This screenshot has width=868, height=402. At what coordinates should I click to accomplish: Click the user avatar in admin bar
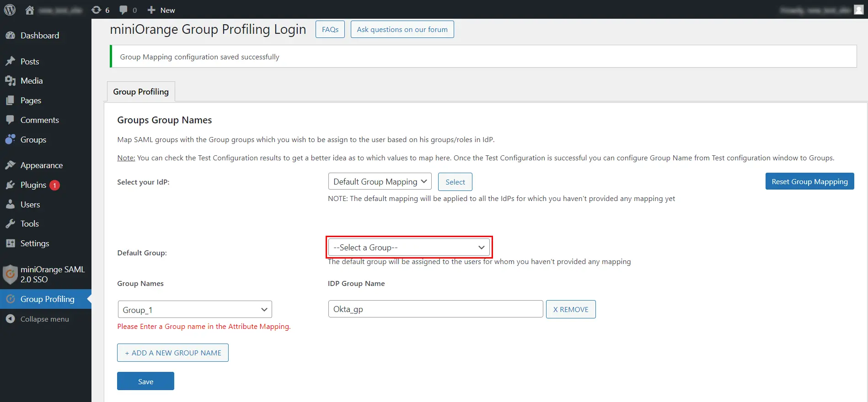(858, 10)
